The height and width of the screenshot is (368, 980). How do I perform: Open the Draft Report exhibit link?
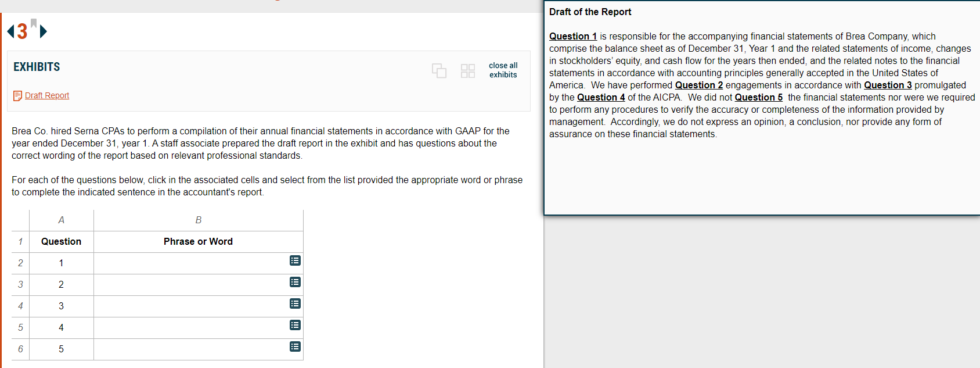(46, 95)
